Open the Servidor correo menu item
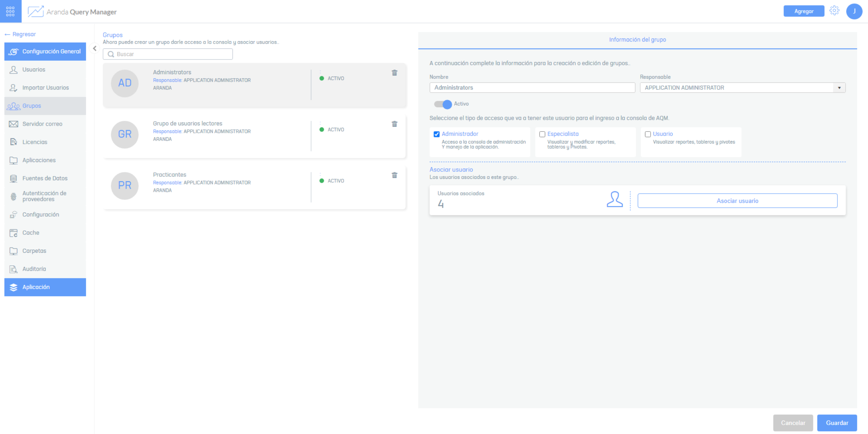This screenshot has height=434, width=868. point(45,124)
